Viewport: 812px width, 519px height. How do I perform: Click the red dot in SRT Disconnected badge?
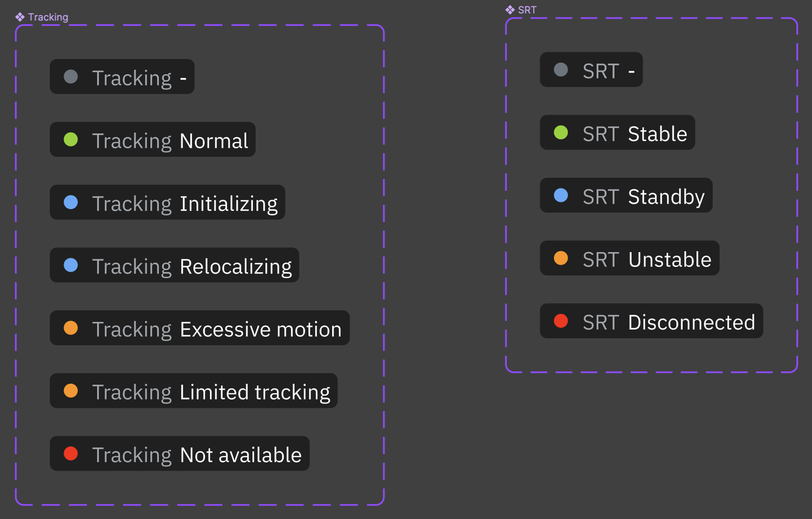[561, 321]
